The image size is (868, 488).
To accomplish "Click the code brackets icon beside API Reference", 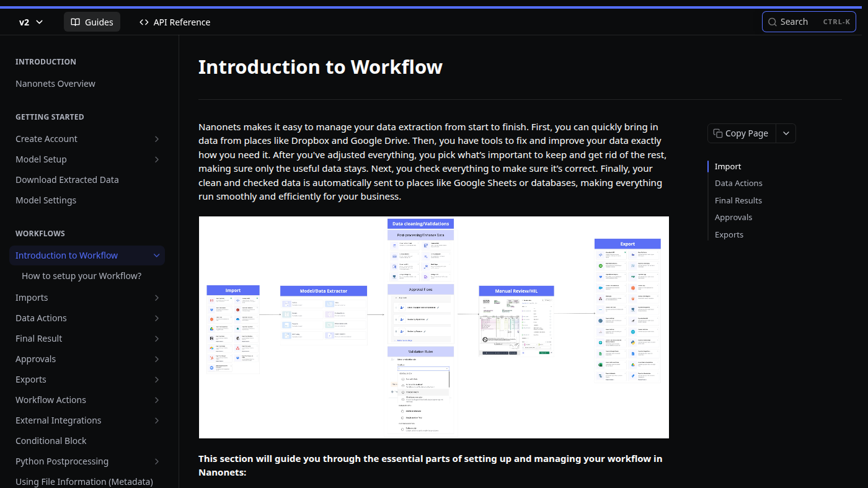I will (x=144, y=22).
